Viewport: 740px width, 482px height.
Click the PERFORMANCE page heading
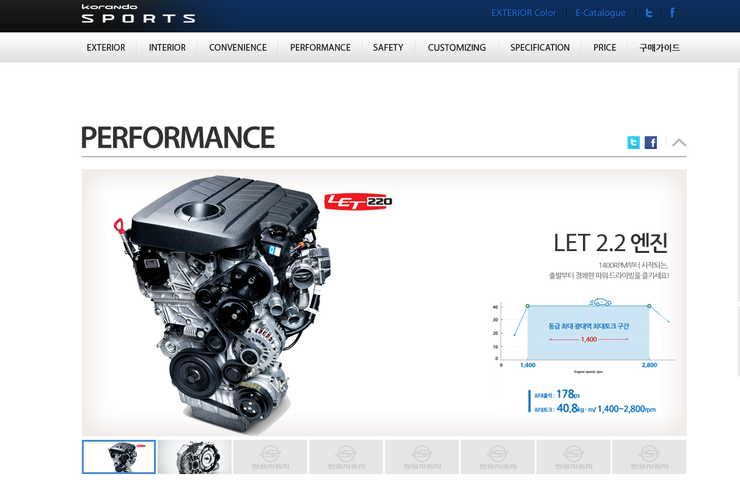coord(178,137)
